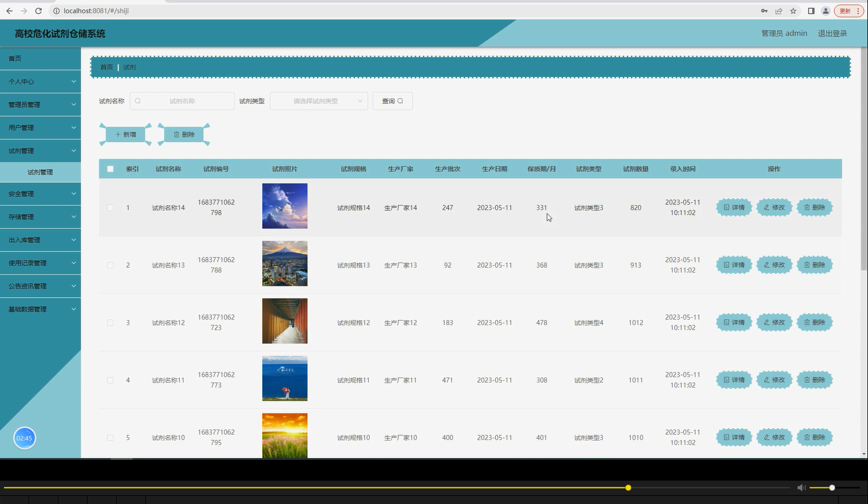868x504 pixels.
Task: Open saved passwords key icon
Action: (x=764, y=11)
